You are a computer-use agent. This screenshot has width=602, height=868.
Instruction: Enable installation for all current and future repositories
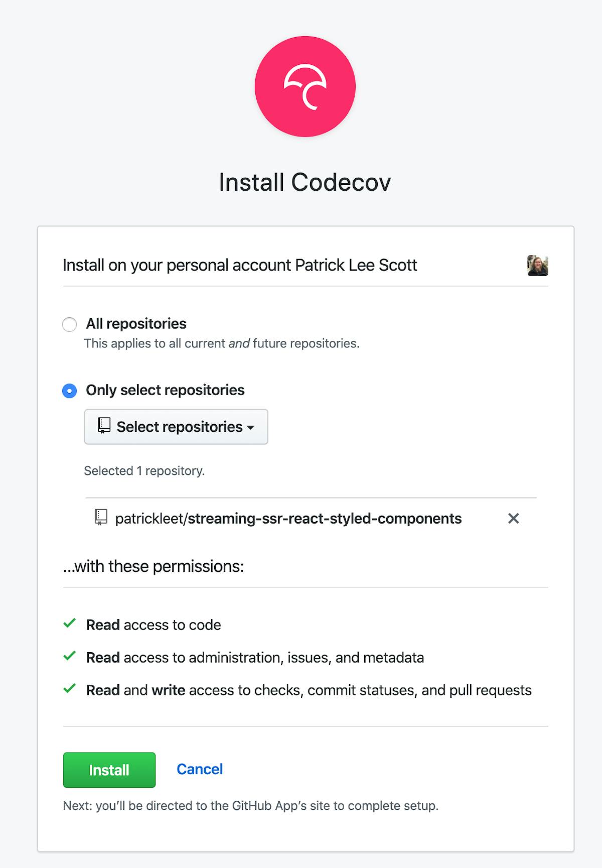coord(70,324)
